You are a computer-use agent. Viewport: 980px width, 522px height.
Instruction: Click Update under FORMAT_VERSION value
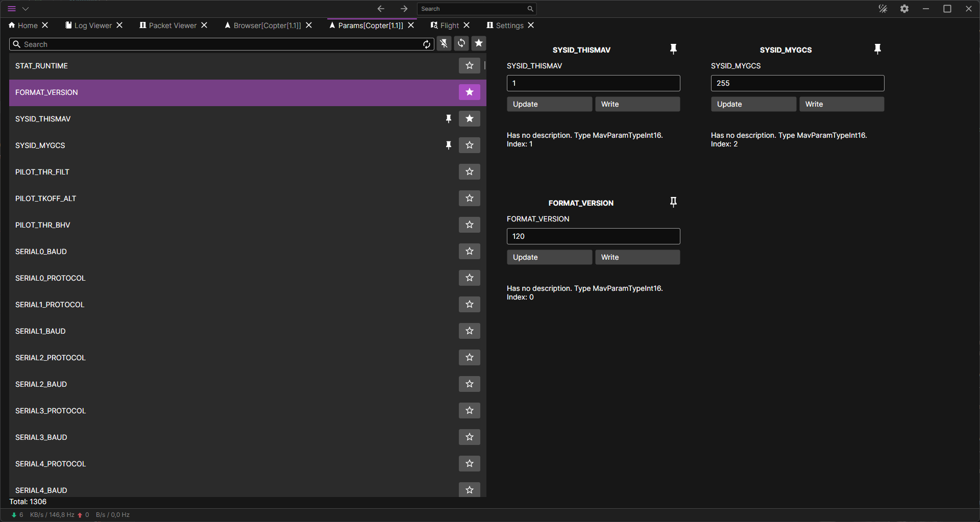(549, 257)
